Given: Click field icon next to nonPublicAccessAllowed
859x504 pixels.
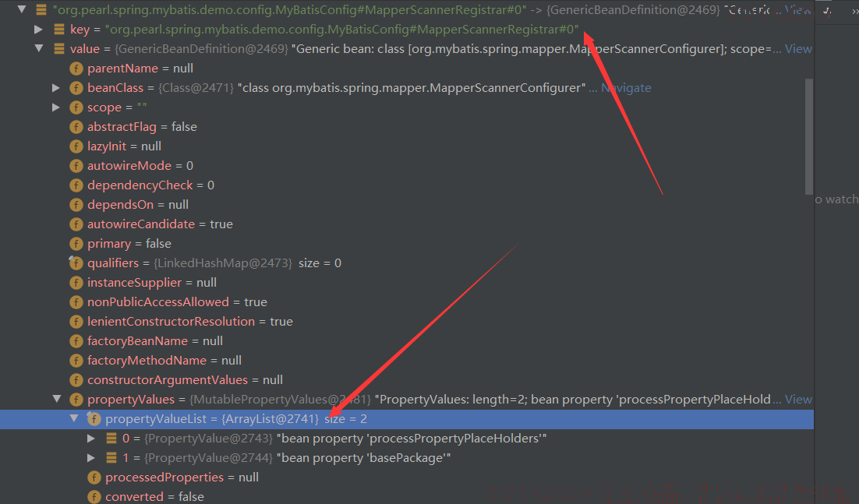Looking at the screenshot, I should (x=76, y=302).
